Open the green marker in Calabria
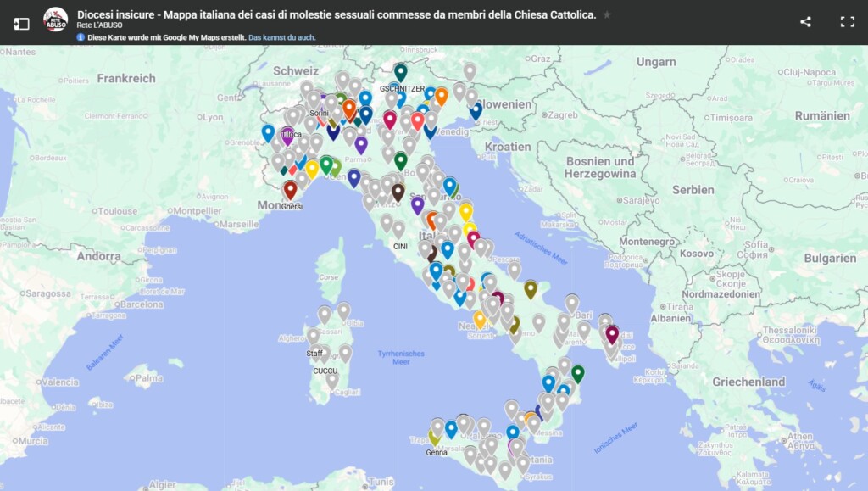The width and height of the screenshot is (868, 491). tap(578, 373)
